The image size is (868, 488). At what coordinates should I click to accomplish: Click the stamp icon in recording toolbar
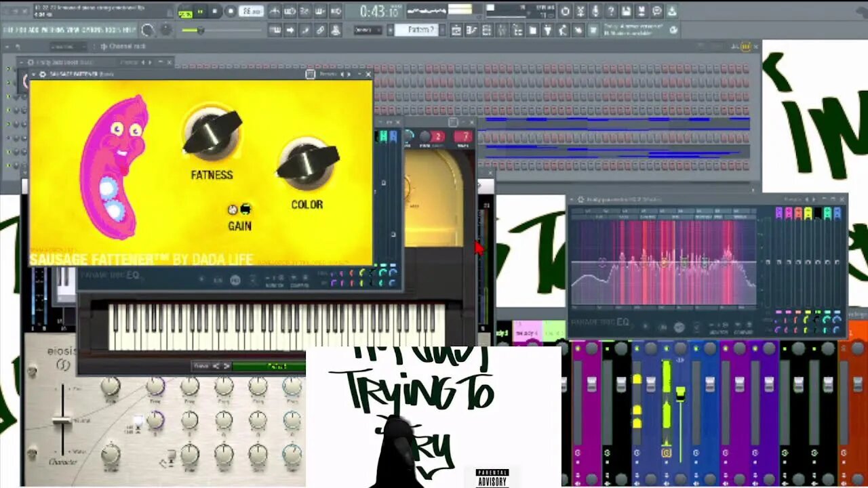pos(336,30)
